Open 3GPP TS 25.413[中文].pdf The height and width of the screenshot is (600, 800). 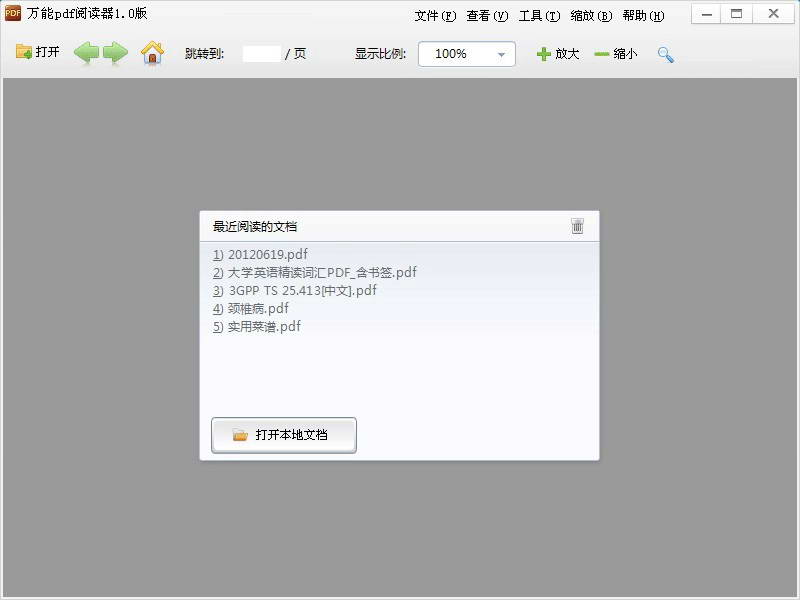pos(295,290)
